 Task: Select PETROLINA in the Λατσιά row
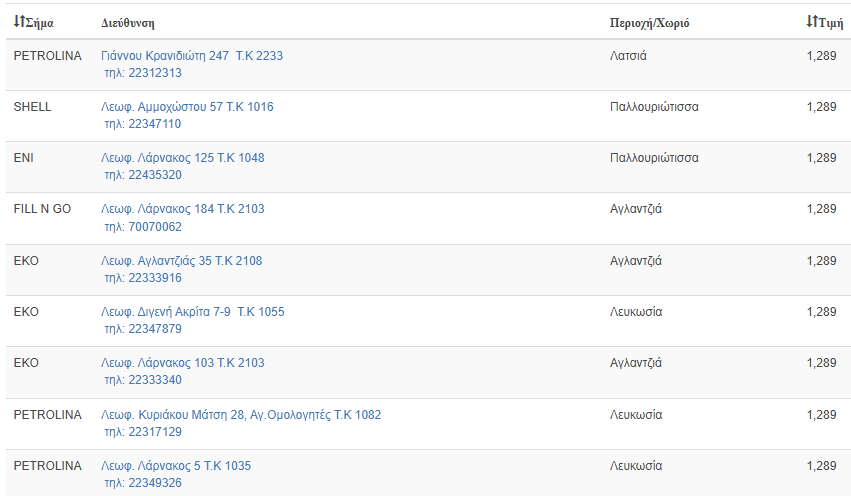(x=48, y=56)
